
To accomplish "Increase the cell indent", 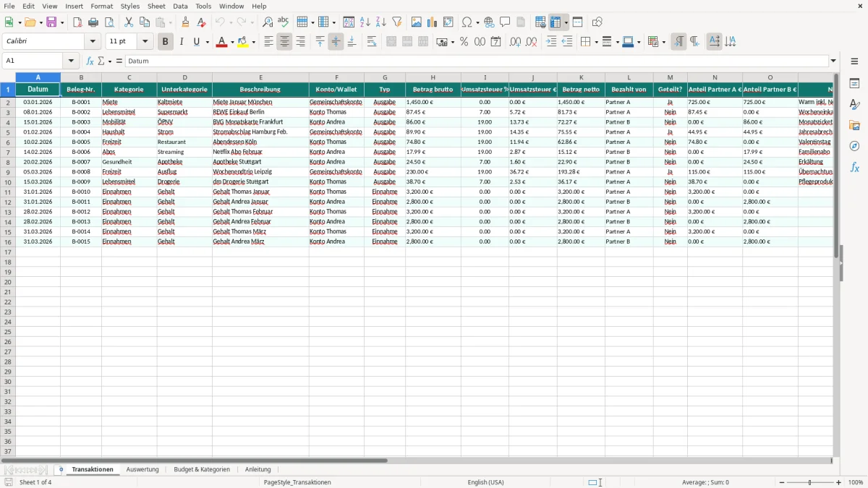I will coord(551,42).
